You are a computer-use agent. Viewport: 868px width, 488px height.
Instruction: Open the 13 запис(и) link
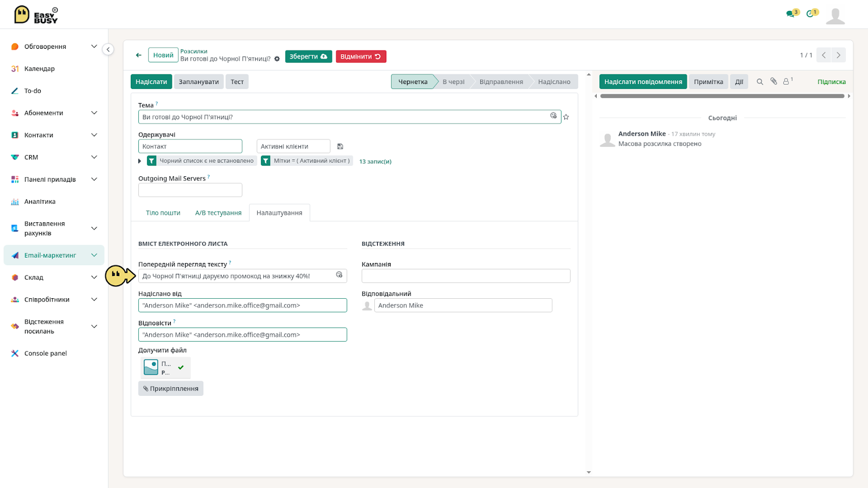375,162
